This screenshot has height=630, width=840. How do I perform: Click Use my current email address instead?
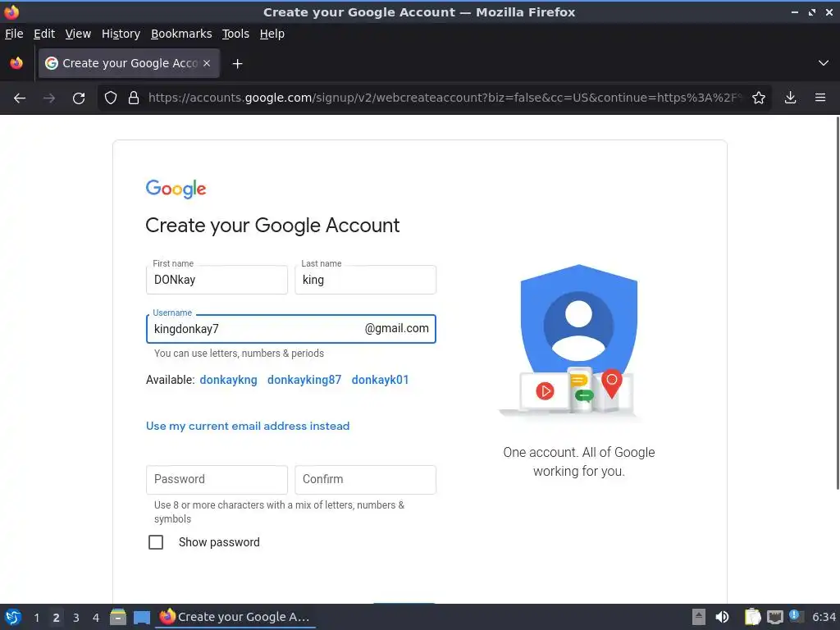[248, 426]
